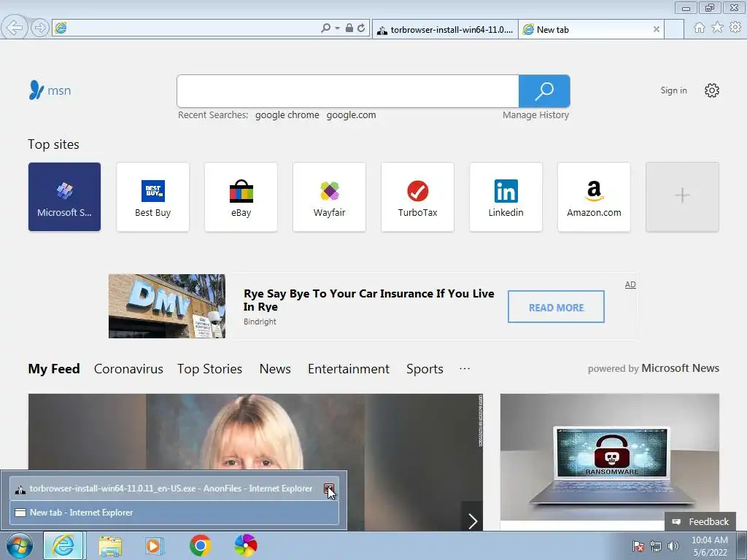Open the Wayfair top site tile
Viewport: 747px width, 560px height.
pyautogui.click(x=329, y=197)
